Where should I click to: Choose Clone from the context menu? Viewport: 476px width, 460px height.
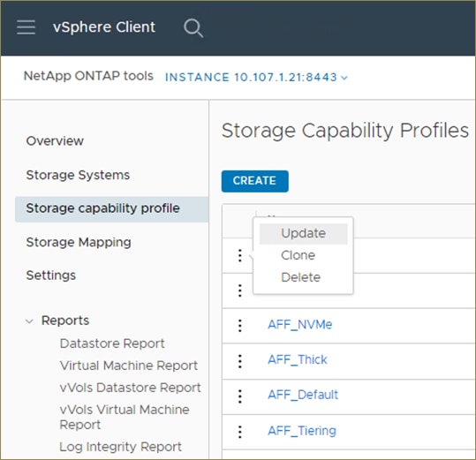coord(298,255)
